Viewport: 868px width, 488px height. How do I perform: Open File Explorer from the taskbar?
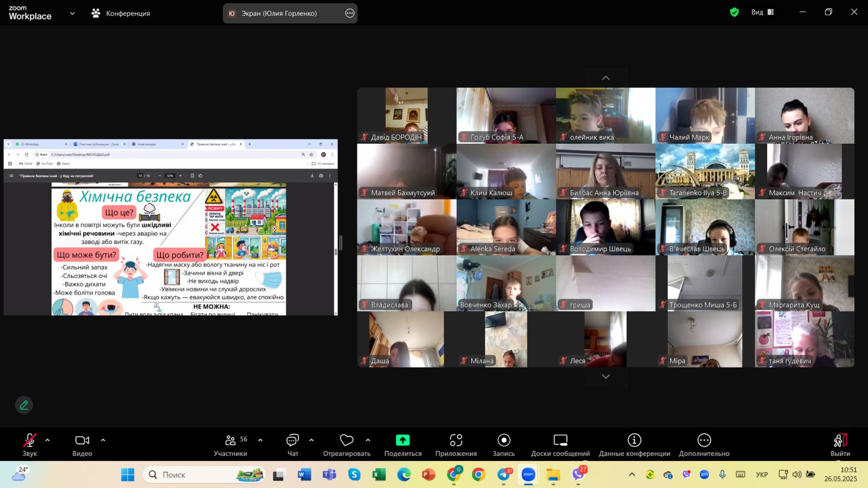coord(553,475)
